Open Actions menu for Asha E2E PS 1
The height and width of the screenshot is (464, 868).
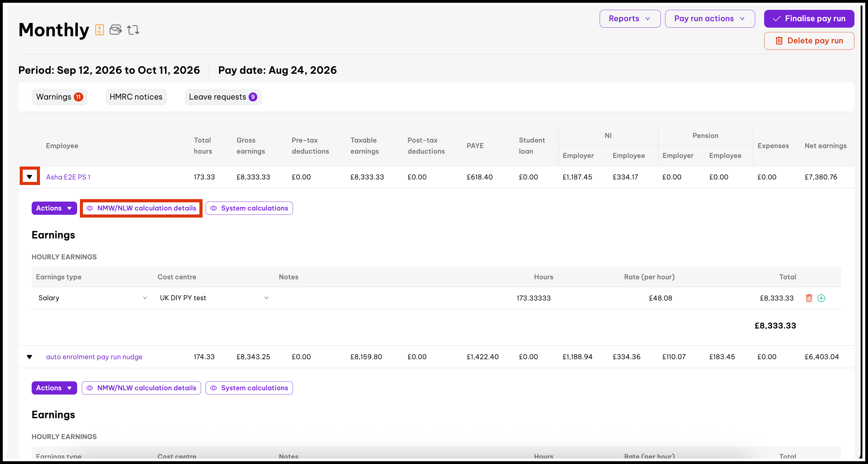point(54,208)
